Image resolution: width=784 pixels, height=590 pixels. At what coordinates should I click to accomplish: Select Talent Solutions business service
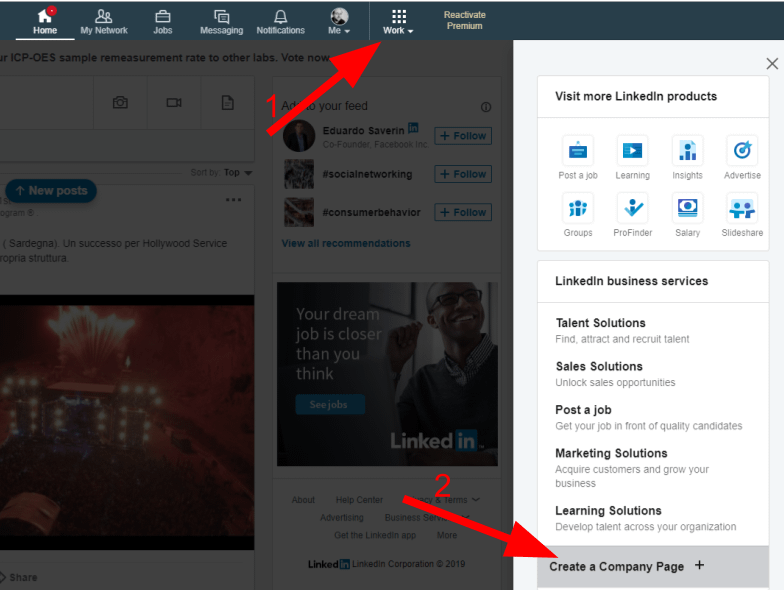coord(622,330)
